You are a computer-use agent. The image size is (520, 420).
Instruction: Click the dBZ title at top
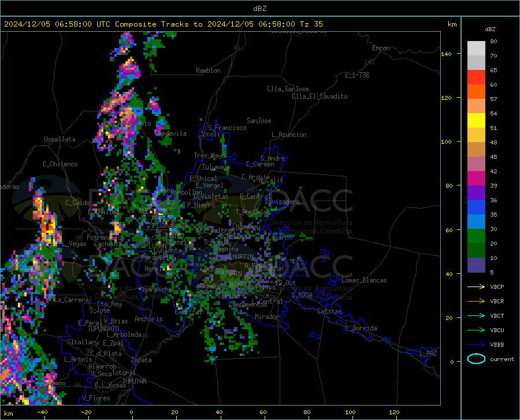click(x=259, y=9)
